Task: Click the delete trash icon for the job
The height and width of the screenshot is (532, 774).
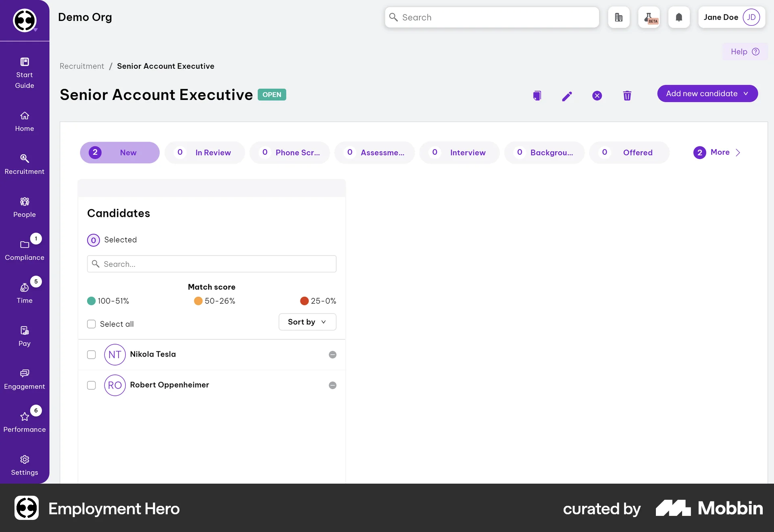Action: [627, 96]
